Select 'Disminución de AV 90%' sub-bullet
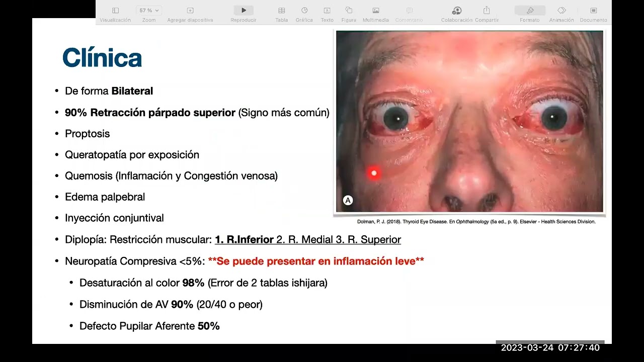Image resolution: width=644 pixels, height=362 pixels. (x=171, y=305)
